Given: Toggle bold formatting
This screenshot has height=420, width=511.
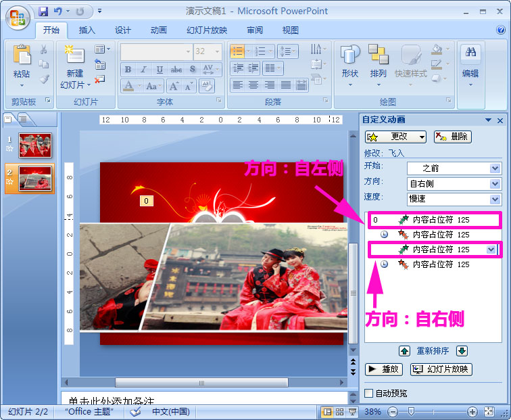Looking at the screenshot, I should pos(128,69).
